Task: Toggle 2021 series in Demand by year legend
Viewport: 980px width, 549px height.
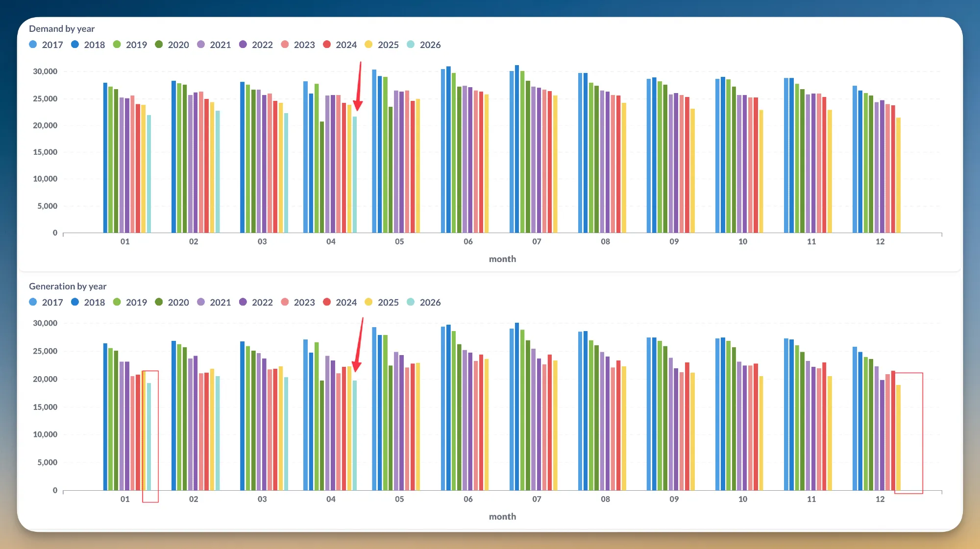Action: [x=214, y=45]
